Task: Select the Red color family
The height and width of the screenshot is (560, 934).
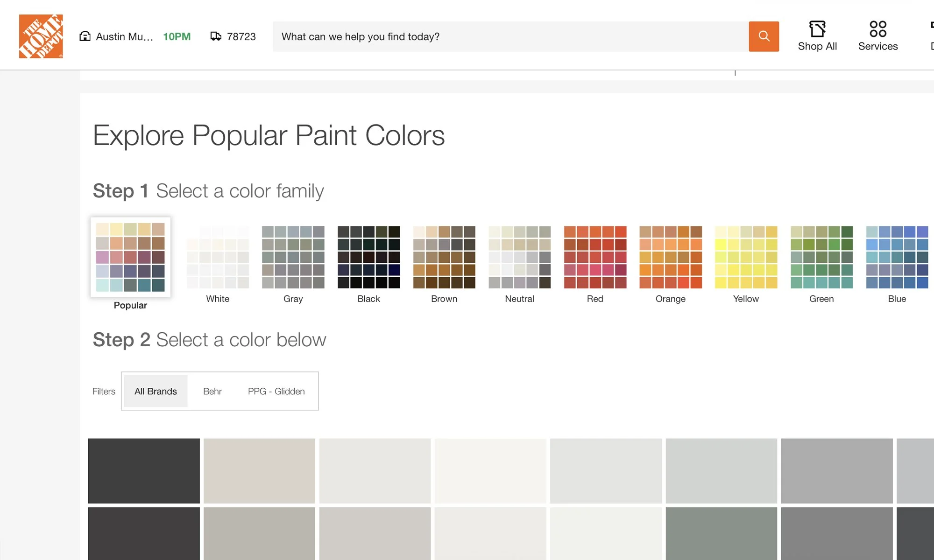Action: pos(595,257)
